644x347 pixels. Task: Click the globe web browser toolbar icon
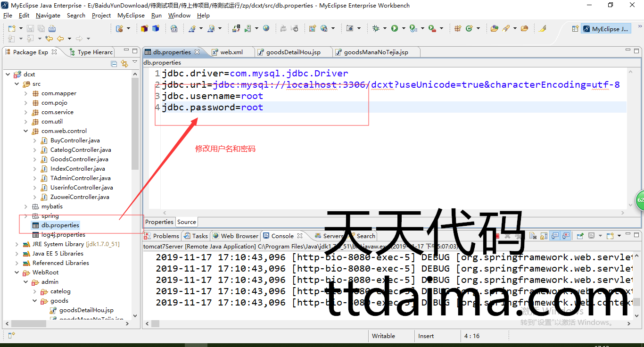coord(266,29)
